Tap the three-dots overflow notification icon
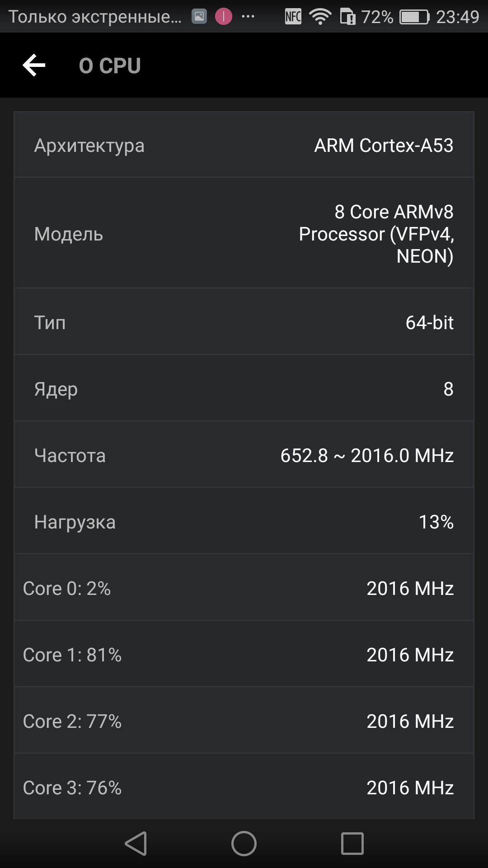Screen dimensions: 488x868 pos(248,17)
